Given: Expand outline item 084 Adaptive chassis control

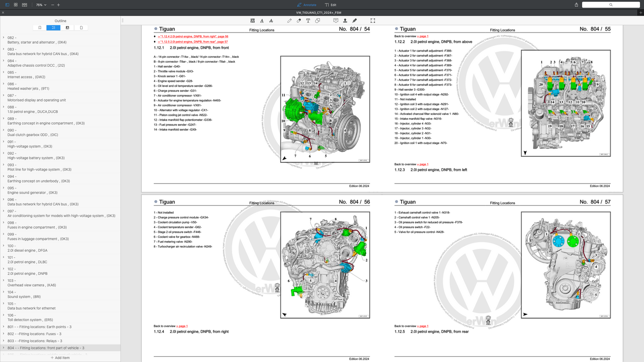Looking at the screenshot, I should point(4,61).
